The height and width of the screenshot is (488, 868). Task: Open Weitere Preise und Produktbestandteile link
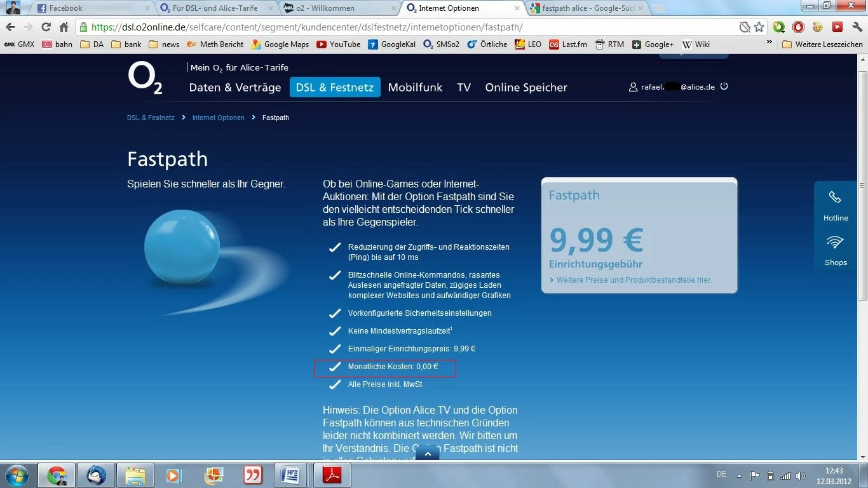pos(634,280)
